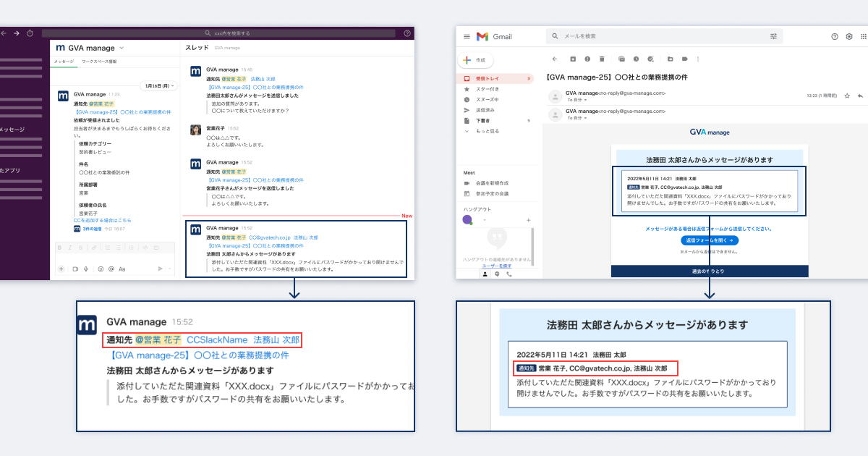The width and height of the screenshot is (868, 456).
Task: Open send options dropdown beside send arrow
Action: pyautogui.click(x=170, y=269)
